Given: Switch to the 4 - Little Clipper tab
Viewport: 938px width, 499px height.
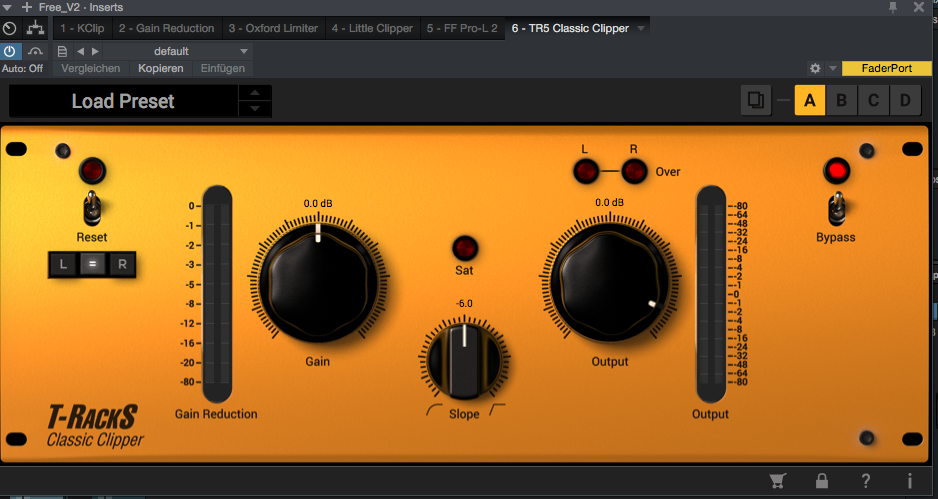Looking at the screenshot, I should (x=372, y=28).
